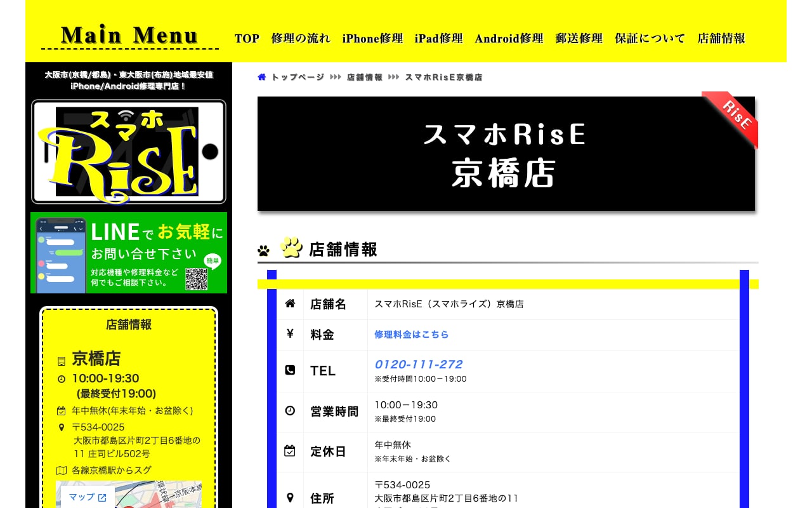
Task: Click the RisE red ribbon on the store banner
Action: pos(731,119)
